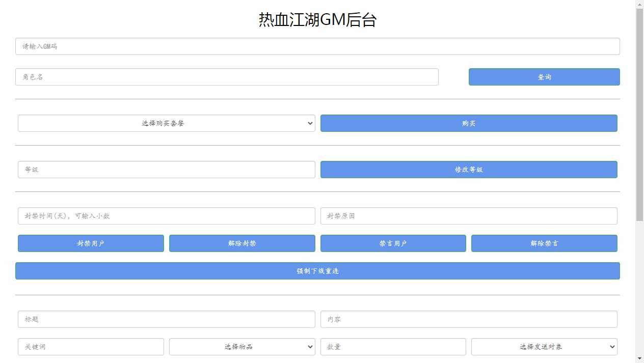
Task: Click the 强制下线重连 button
Action: point(317,271)
